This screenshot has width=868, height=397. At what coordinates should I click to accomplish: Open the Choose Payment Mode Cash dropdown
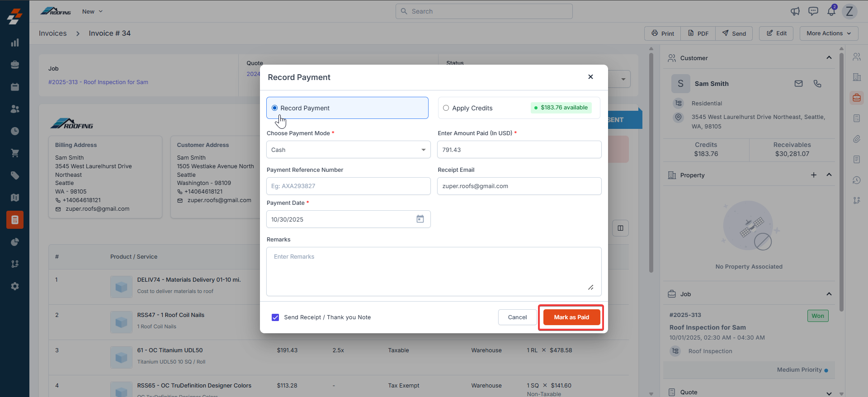[x=348, y=150]
